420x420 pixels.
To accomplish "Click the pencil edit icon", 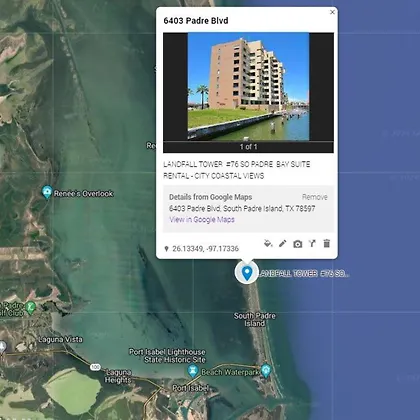I will (x=283, y=244).
